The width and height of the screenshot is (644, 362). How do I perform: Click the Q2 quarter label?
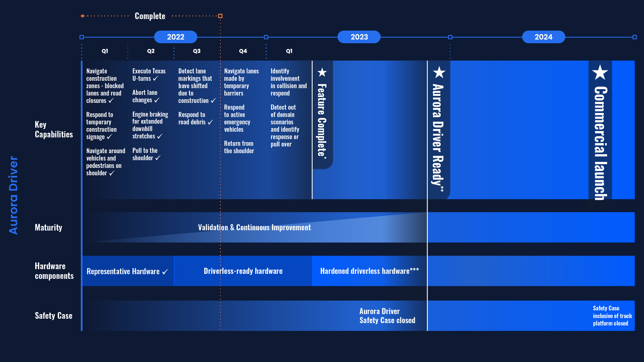coord(151,51)
